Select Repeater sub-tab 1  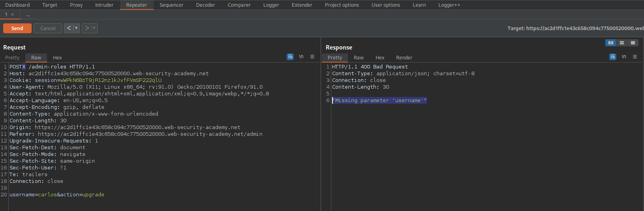click(6, 14)
